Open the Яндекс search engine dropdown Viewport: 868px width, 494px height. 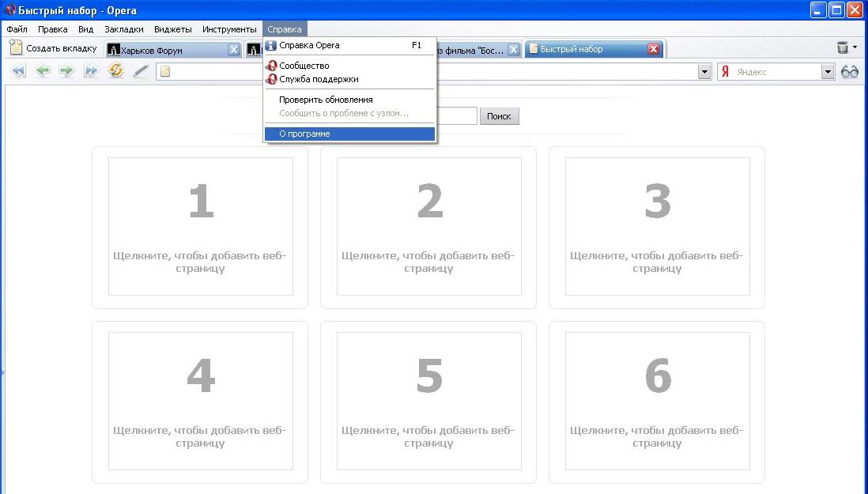pos(828,72)
